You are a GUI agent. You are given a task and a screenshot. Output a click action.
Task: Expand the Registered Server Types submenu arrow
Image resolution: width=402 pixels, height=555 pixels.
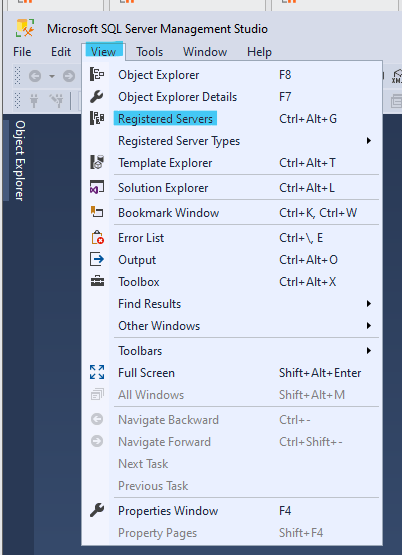click(x=369, y=141)
